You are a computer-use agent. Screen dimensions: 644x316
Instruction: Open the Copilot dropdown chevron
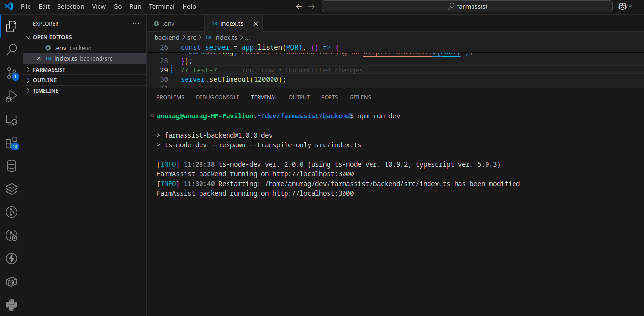point(630,6)
